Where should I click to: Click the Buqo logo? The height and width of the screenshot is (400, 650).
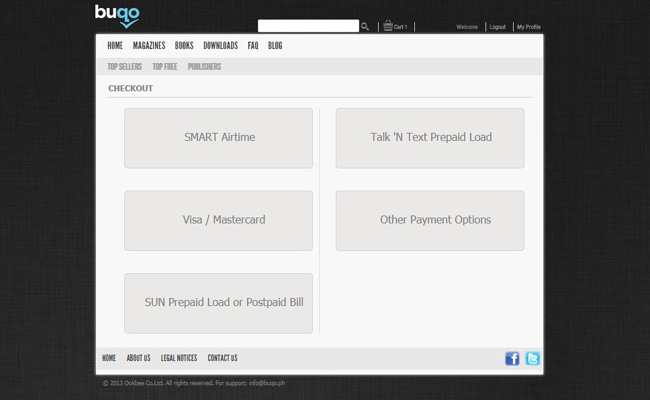pos(117,15)
